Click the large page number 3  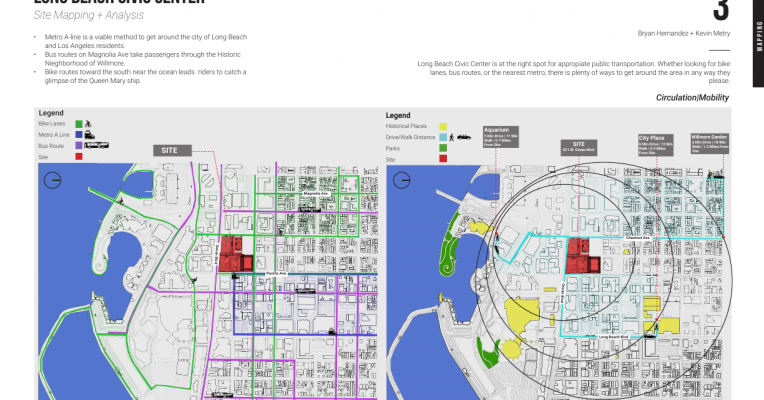click(722, 12)
